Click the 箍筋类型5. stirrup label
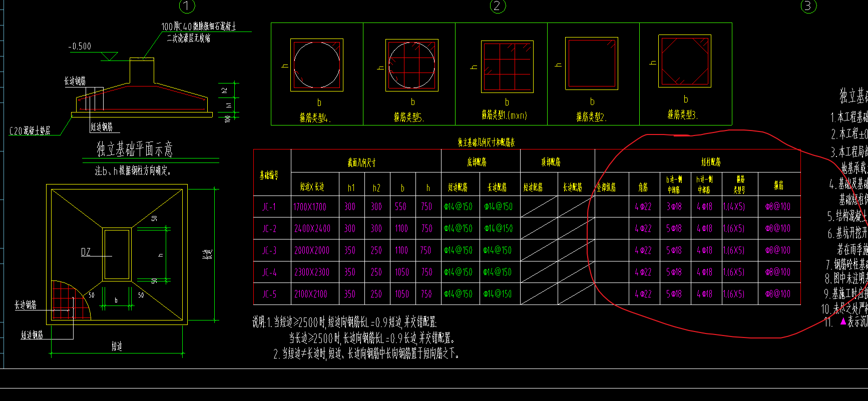This screenshot has height=401, width=868. click(408, 117)
